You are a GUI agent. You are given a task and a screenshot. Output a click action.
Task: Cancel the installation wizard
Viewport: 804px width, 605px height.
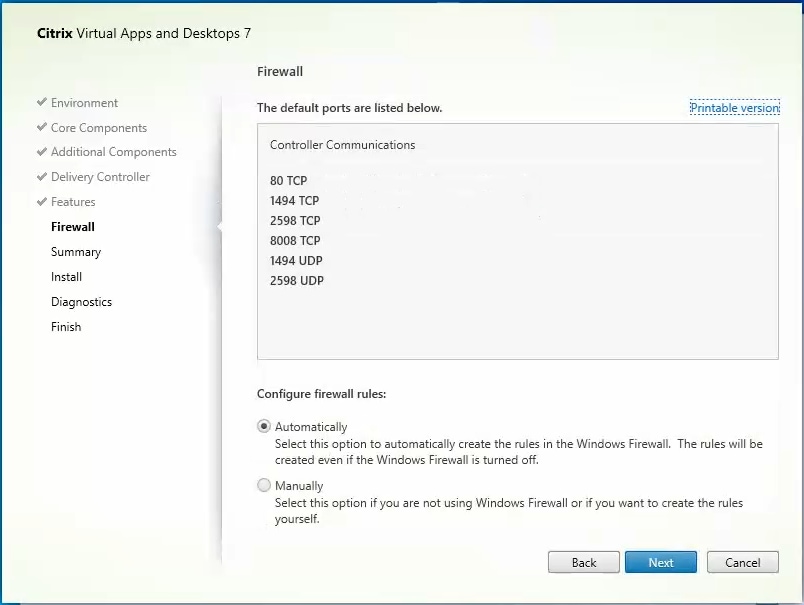[x=742, y=562]
